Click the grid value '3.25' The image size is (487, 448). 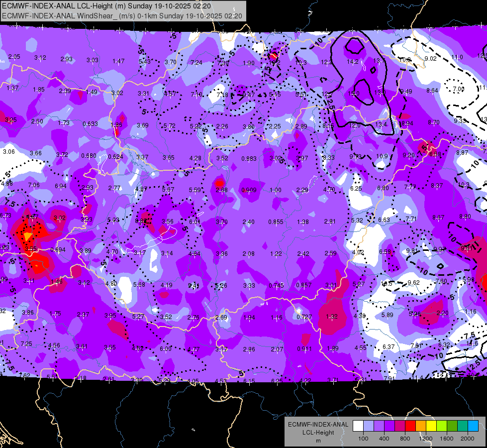click(11, 119)
